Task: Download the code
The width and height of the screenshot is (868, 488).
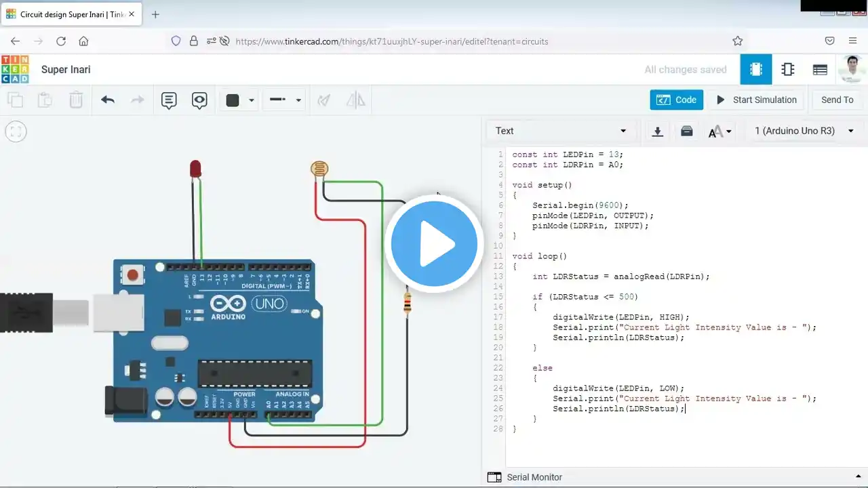Action: [x=657, y=131]
